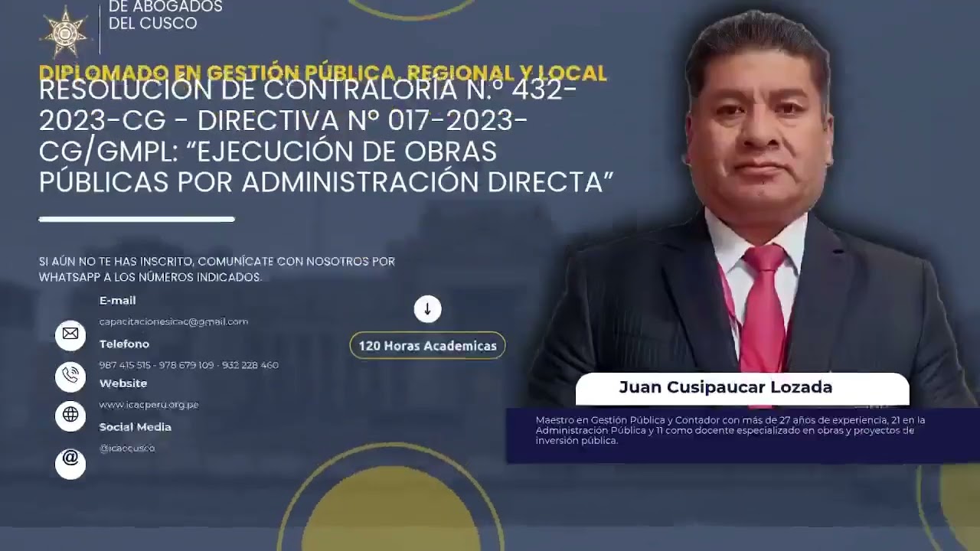Click the phone numbers 987 415 515 line

188,365
